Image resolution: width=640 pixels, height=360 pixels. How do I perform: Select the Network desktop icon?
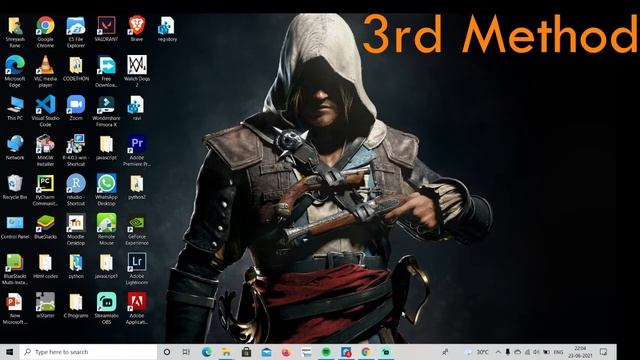(15, 148)
